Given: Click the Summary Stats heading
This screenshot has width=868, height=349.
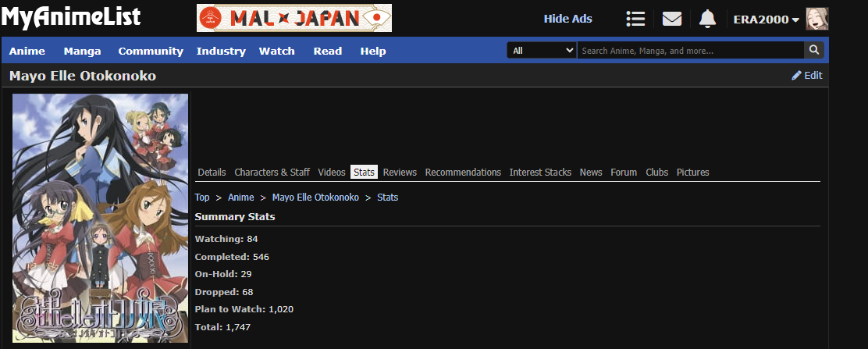Looking at the screenshot, I should 235,216.
